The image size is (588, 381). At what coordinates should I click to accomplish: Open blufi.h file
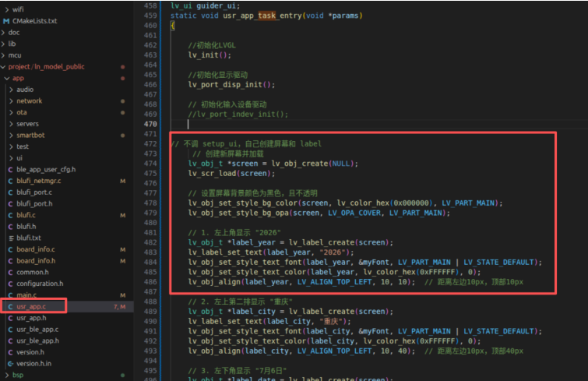click(26, 227)
